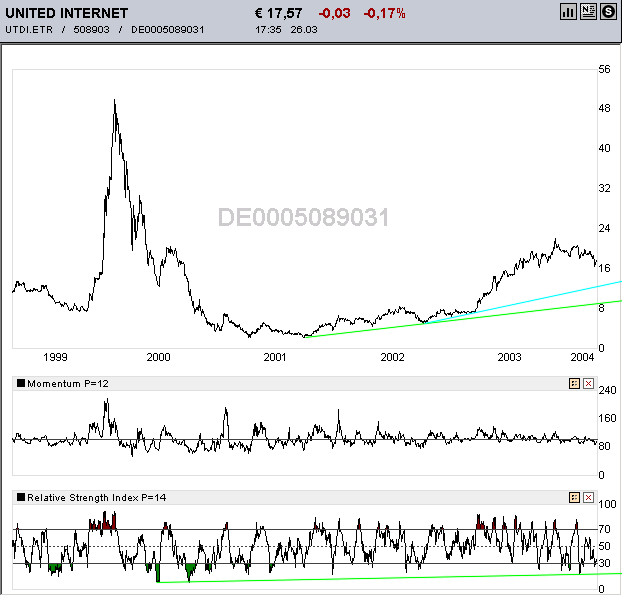Viewport: 622px width, 599px height.
Task: Click the 2003 label on time axis
Action: pyautogui.click(x=509, y=357)
